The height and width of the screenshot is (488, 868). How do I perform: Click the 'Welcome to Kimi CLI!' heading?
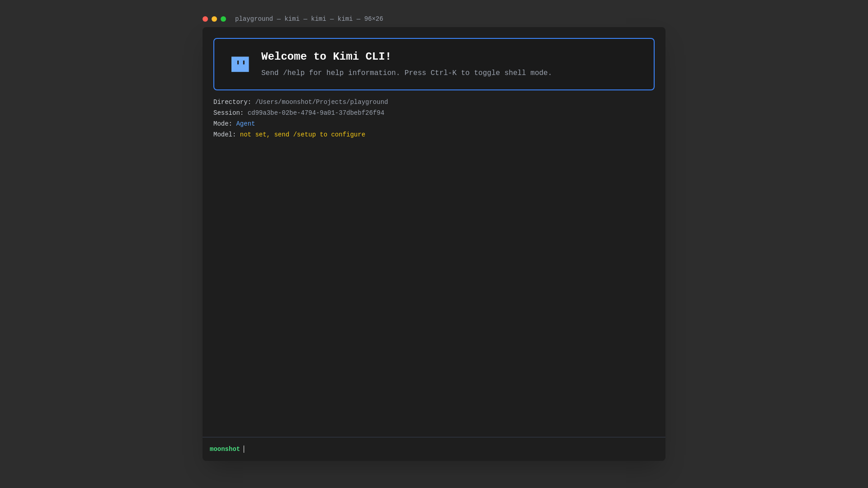326,56
